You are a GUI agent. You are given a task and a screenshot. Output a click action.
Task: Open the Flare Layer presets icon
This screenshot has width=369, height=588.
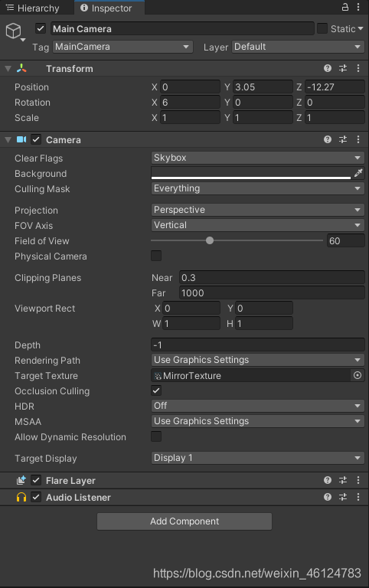point(343,480)
